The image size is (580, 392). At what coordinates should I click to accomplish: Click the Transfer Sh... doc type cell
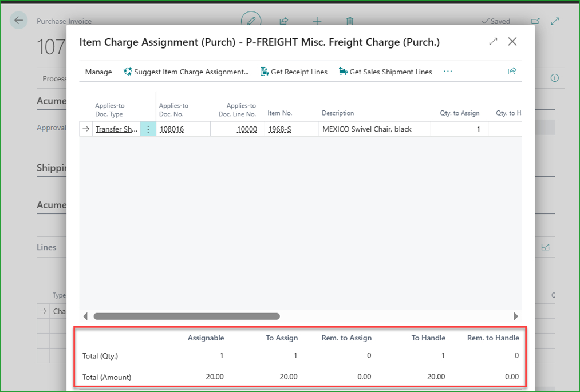tap(116, 129)
